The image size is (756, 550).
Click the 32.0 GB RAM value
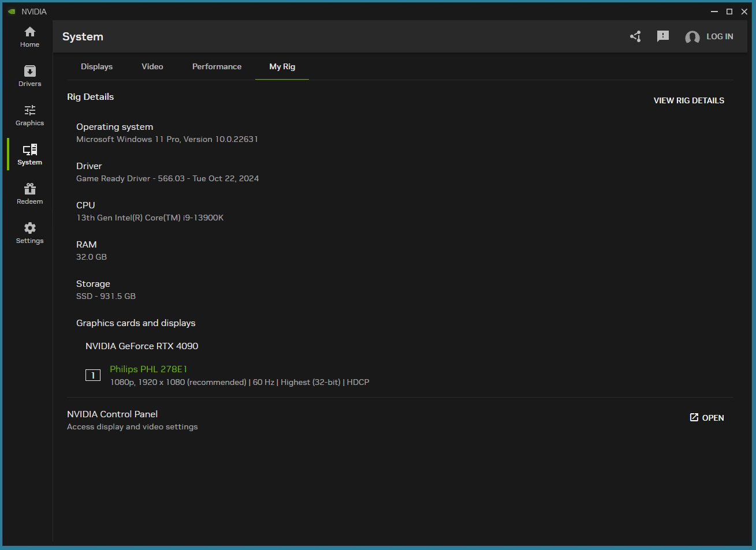[x=91, y=257]
